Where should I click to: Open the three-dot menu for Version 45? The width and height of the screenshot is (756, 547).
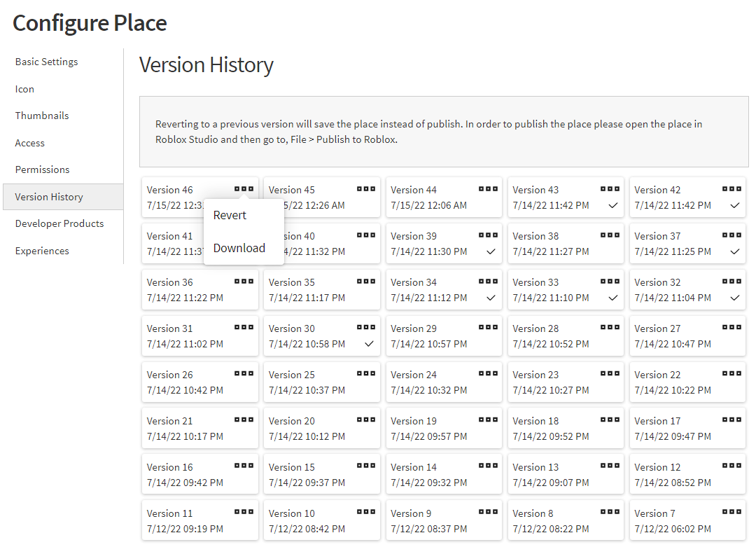click(366, 188)
